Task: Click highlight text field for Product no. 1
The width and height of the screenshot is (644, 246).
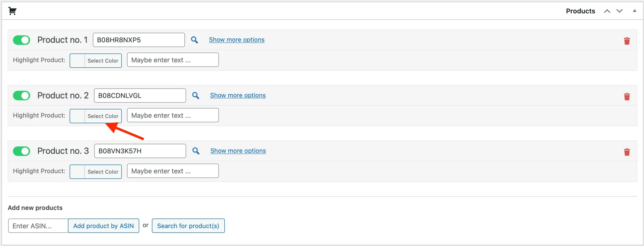Action: [x=173, y=60]
